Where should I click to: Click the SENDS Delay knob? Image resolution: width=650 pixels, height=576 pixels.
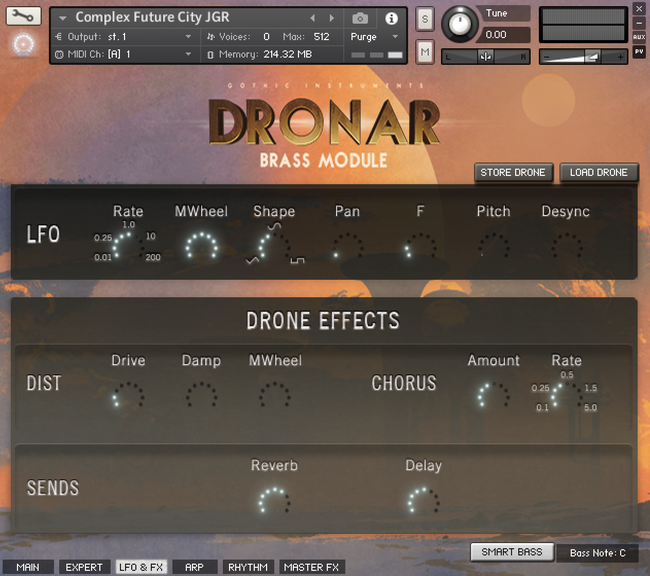(423, 500)
